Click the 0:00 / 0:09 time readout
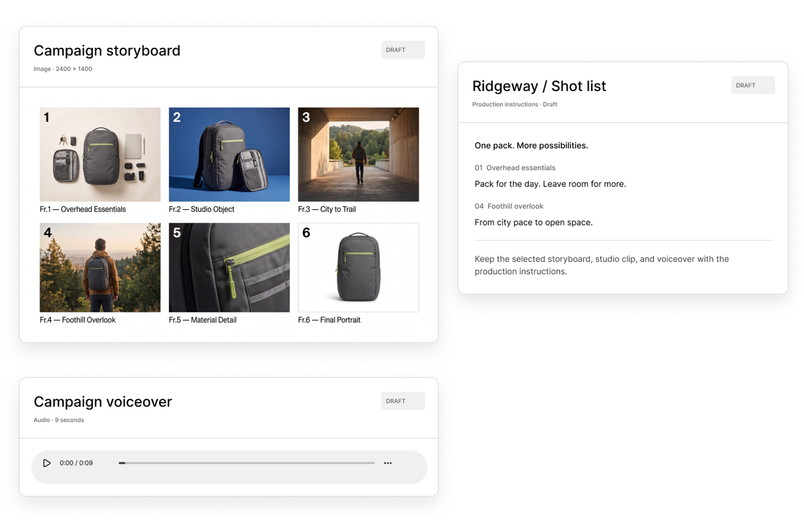This screenshot has width=804, height=532. pyautogui.click(x=76, y=463)
